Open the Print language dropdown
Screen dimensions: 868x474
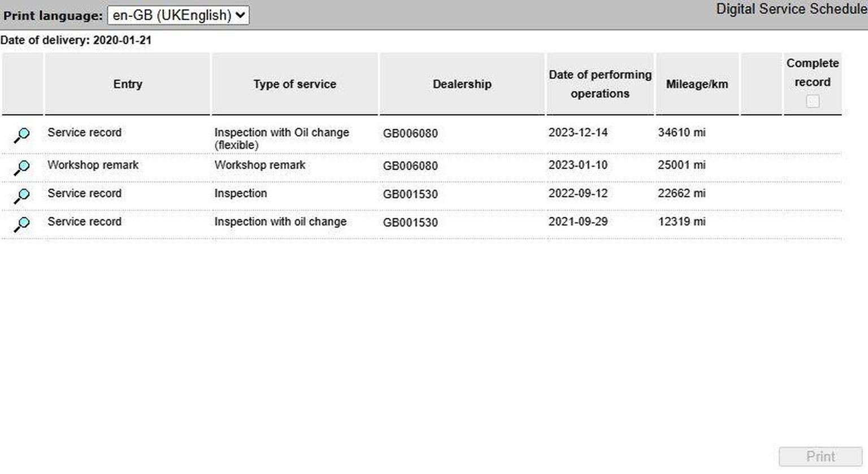[x=178, y=15]
